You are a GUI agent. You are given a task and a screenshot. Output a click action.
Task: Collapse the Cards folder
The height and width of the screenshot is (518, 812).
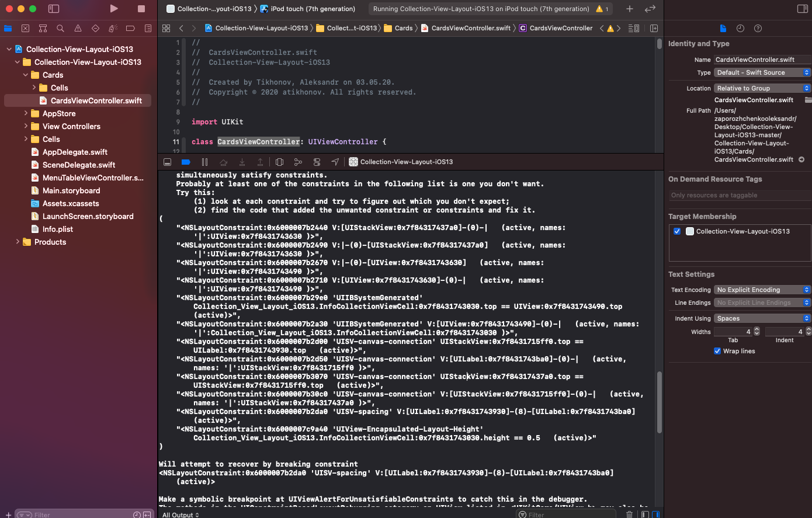[x=25, y=75]
